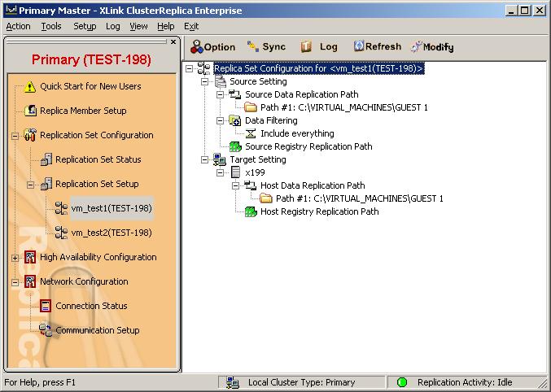Image resolution: width=551 pixels, height=392 pixels.
Task: Click the Modify toolbar icon
Action: (417, 47)
